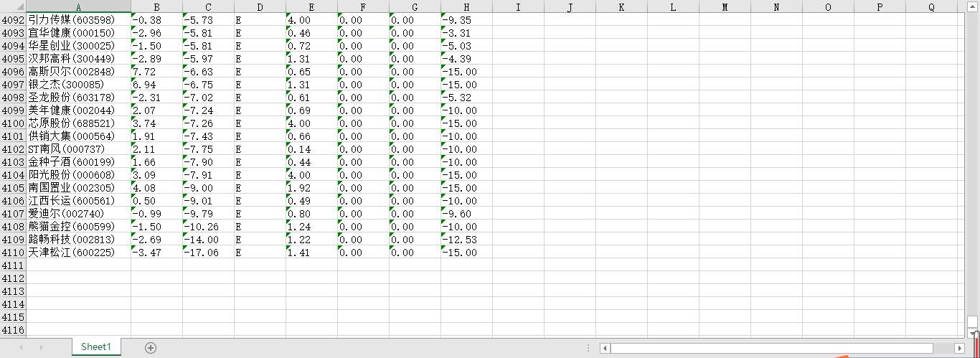Switch to the Sheet1 tab

click(x=96, y=347)
